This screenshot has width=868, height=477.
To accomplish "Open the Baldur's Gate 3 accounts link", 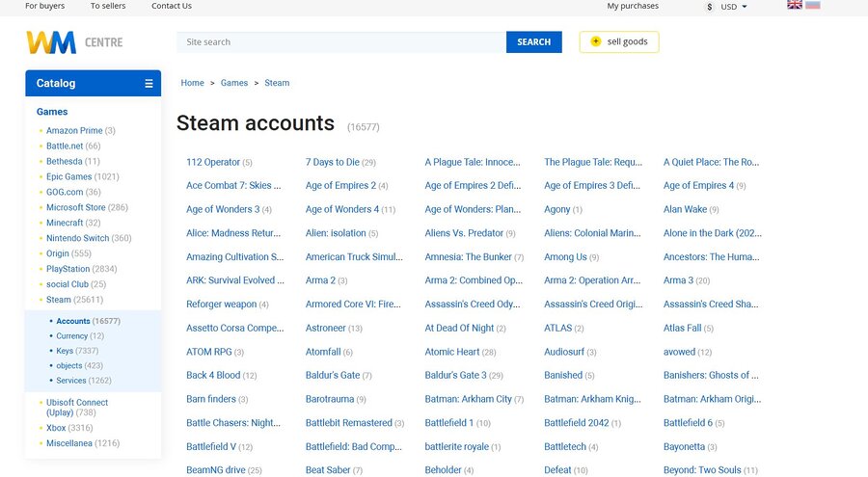I will pyautogui.click(x=455, y=376).
